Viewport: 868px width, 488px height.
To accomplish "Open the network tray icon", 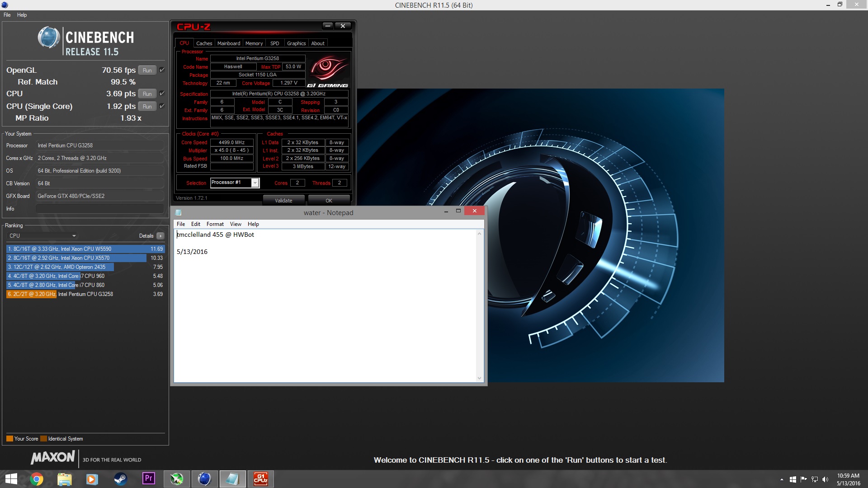I will 815,479.
